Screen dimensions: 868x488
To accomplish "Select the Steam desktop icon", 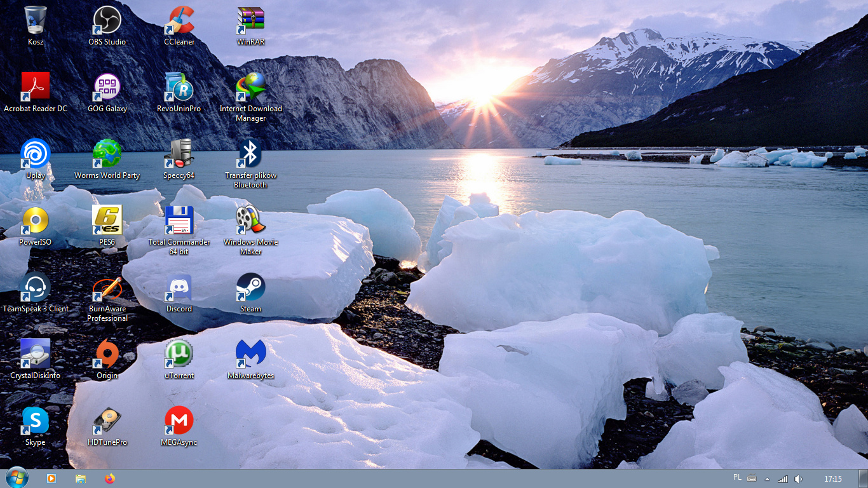I will 250,287.
